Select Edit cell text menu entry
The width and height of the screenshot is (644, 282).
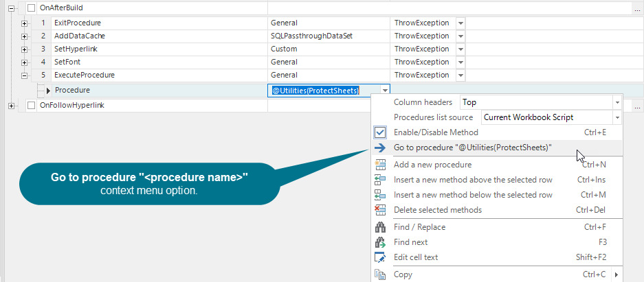point(497,257)
